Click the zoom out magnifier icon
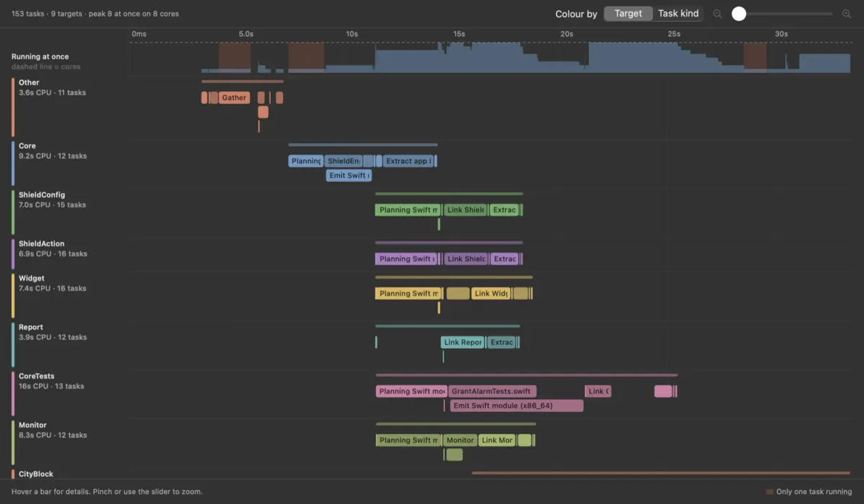Viewport: 864px width, 504px height. [x=717, y=14]
